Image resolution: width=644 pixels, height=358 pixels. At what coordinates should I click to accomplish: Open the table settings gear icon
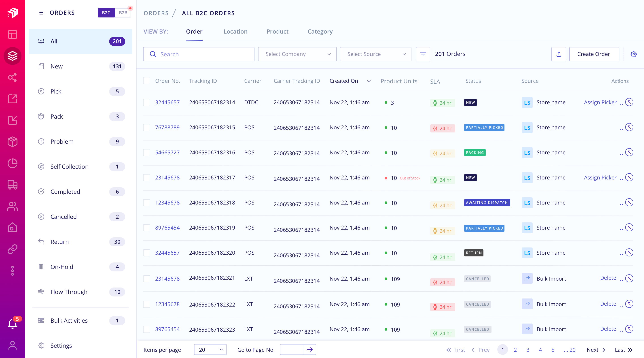pyautogui.click(x=633, y=54)
